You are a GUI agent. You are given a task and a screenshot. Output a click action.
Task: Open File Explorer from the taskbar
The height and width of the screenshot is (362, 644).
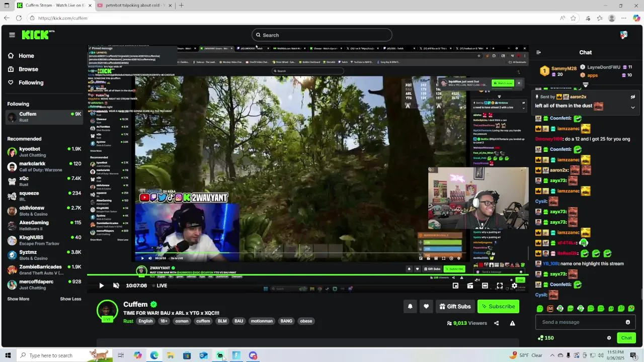pos(171,355)
